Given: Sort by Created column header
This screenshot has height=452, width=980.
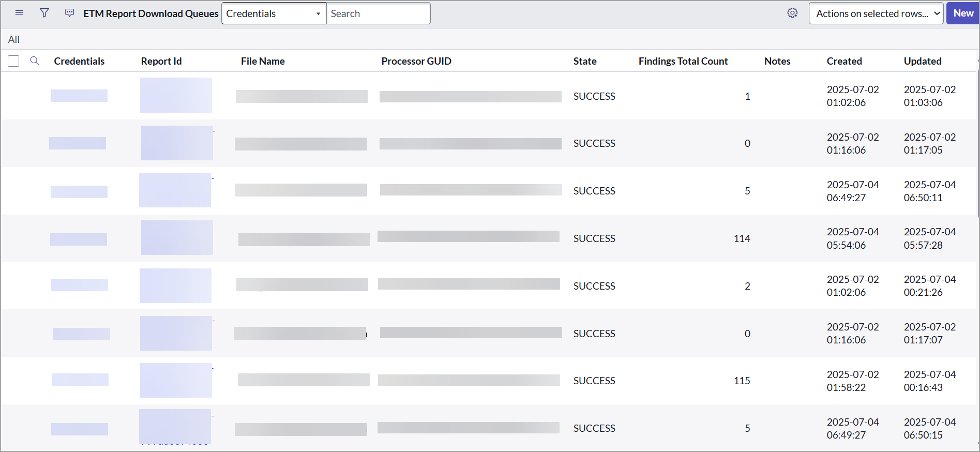Looking at the screenshot, I should tap(844, 61).
